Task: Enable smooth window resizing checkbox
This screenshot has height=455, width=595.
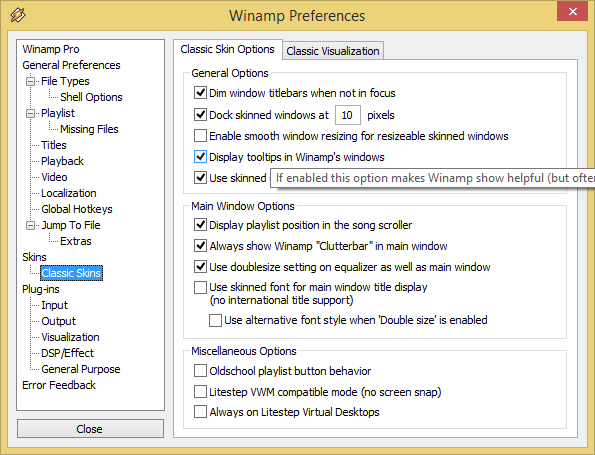Action: pyautogui.click(x=200, y=135)
